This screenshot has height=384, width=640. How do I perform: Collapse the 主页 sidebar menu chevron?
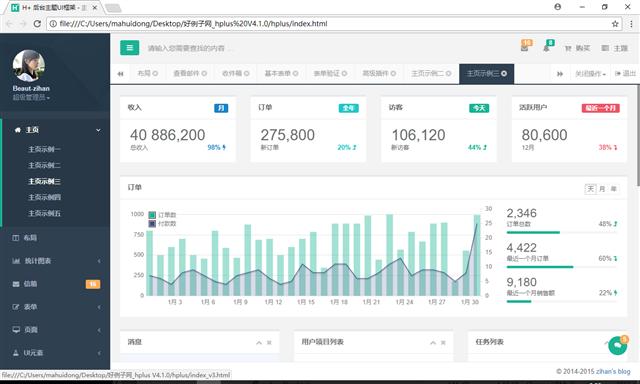[x=98, y=130]
